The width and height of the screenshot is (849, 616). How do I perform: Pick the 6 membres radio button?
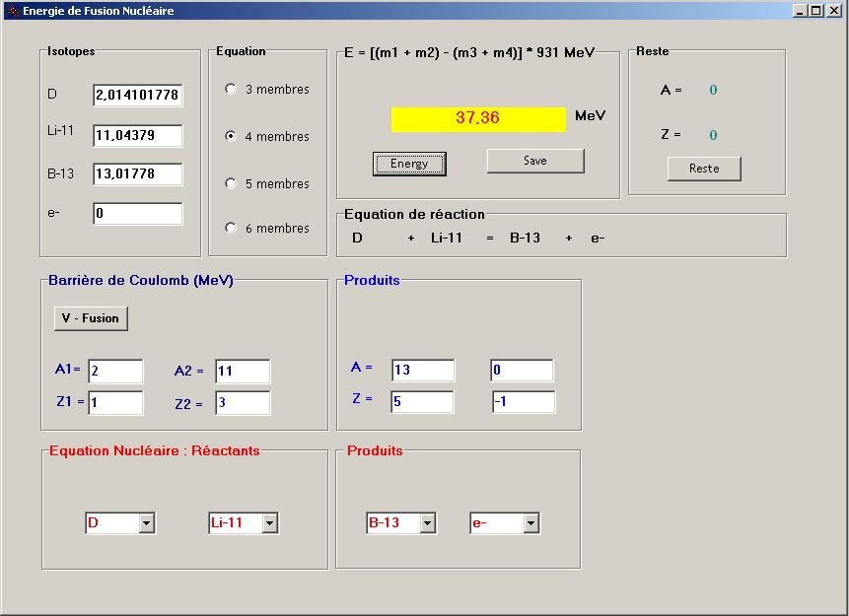click(x=231, y=228)
